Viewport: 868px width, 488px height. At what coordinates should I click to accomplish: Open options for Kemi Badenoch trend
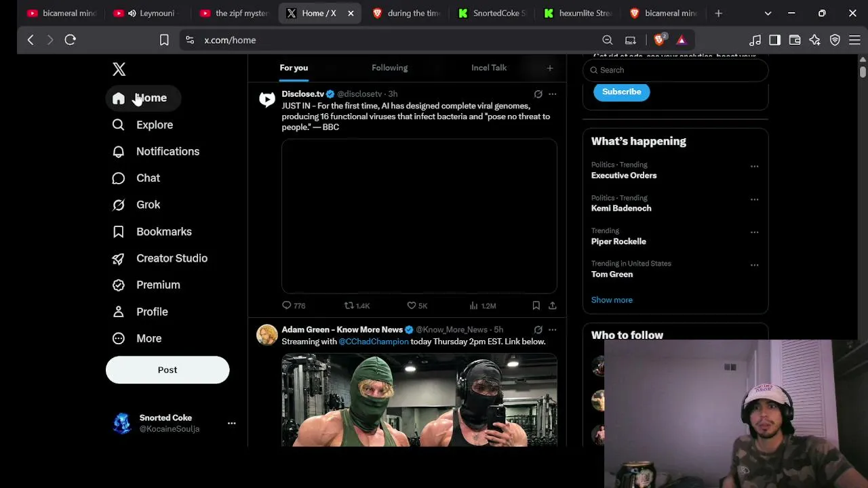click(x=754, y=199)
